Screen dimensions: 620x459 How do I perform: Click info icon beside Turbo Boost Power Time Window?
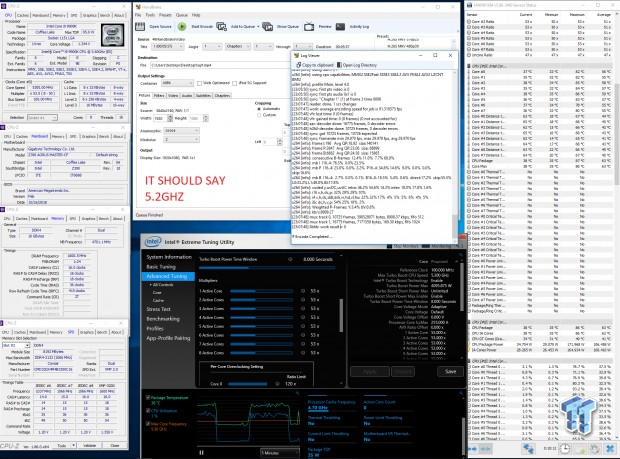tap(290, 259)
